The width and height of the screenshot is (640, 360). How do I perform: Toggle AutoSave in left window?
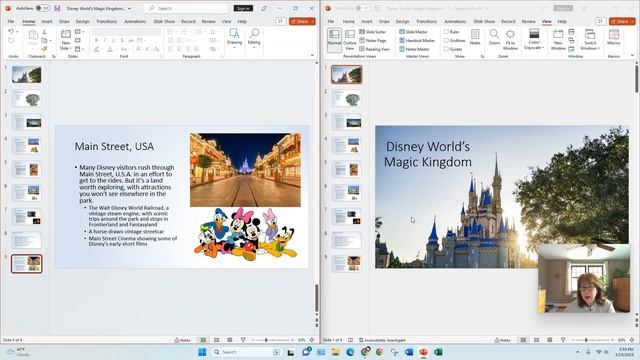pos(42,8)
